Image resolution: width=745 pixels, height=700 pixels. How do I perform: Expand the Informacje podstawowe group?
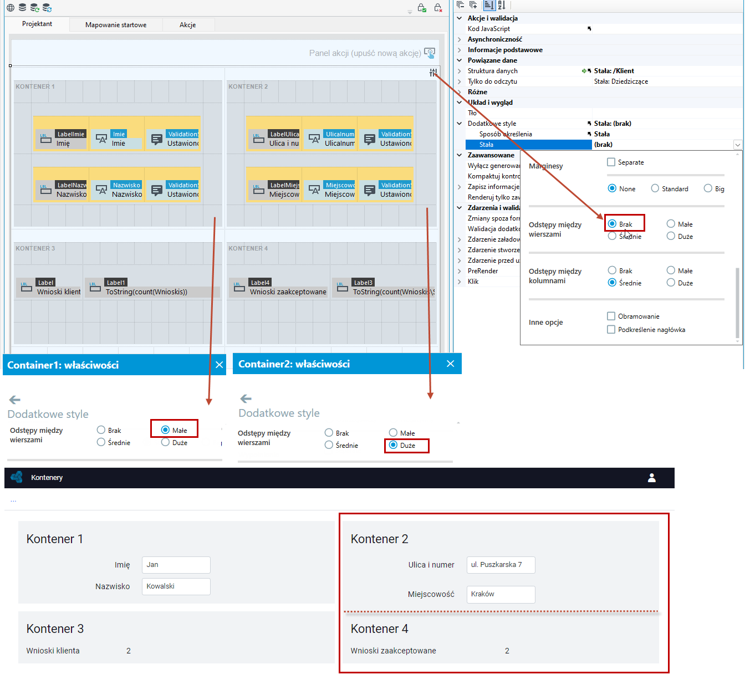[460, 50]
